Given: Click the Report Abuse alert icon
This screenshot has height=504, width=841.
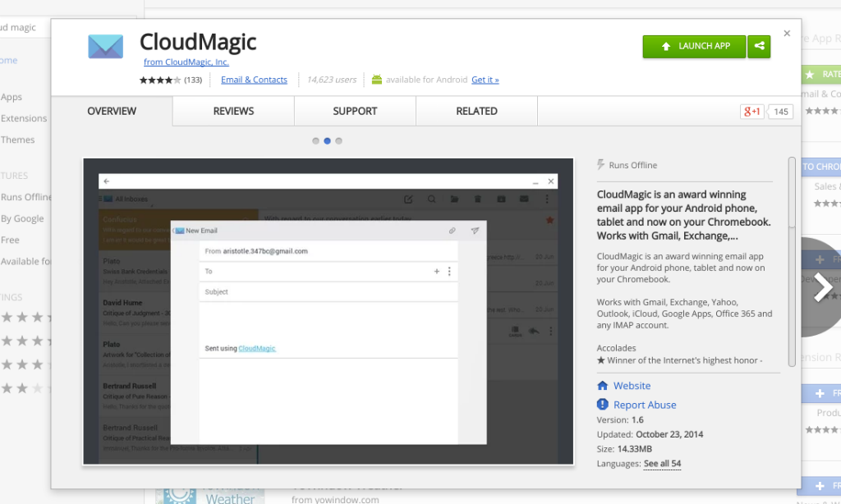Looking at the screenshot, I should pos(603,405).
